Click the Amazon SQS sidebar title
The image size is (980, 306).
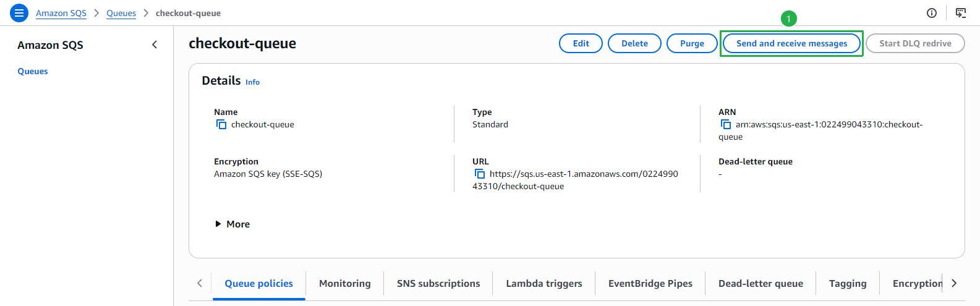[50, 45]
